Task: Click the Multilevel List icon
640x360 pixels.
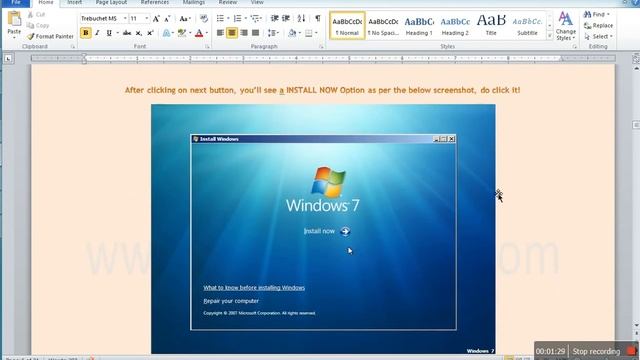Action: [255, 18]
